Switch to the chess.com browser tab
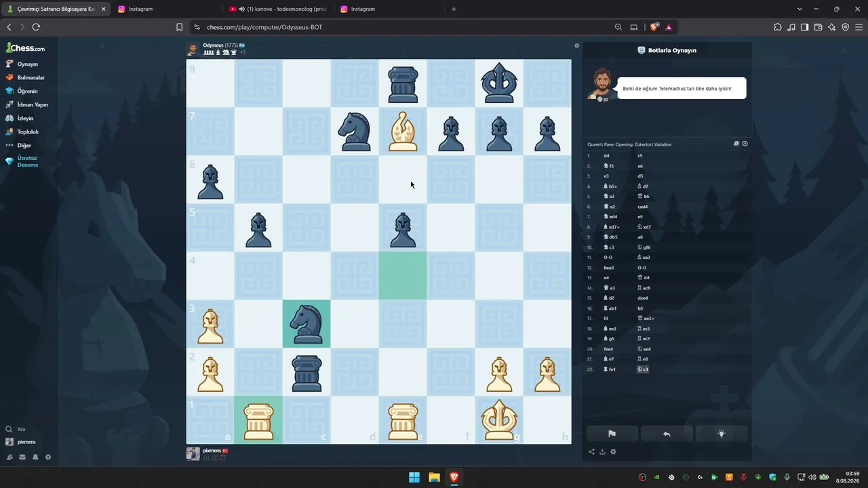The height and width of the screenshot is (488, 868). pos(56,9)
